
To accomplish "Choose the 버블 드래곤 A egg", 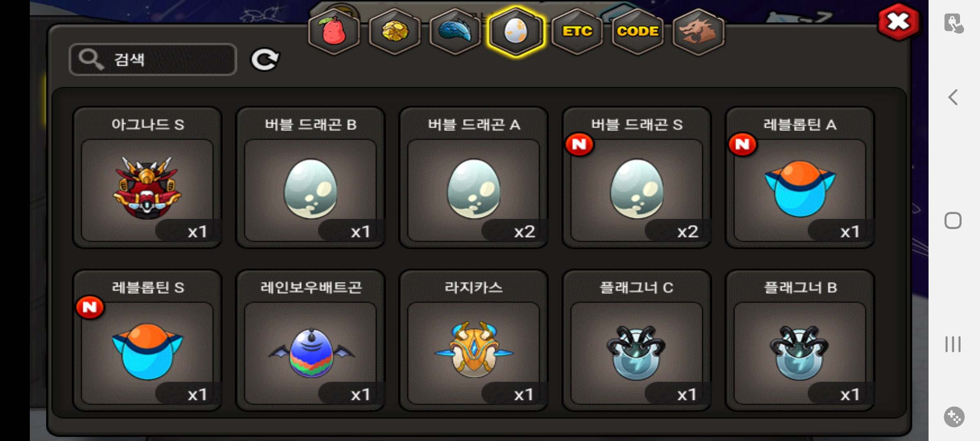I will [x=474, y=178].
